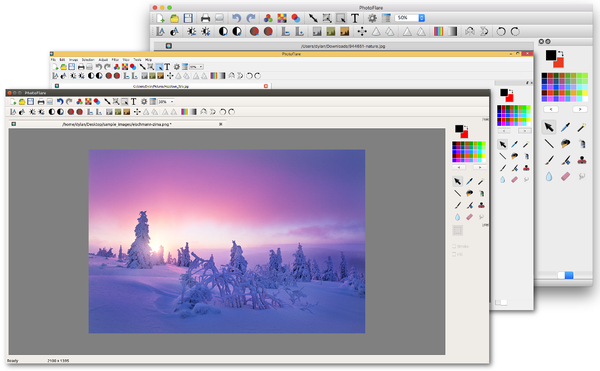The width and height of the screenshot is (600, 371).
Task: Click Text tool 'T' in macOS window toolbar
Action: tap(355, 18)
